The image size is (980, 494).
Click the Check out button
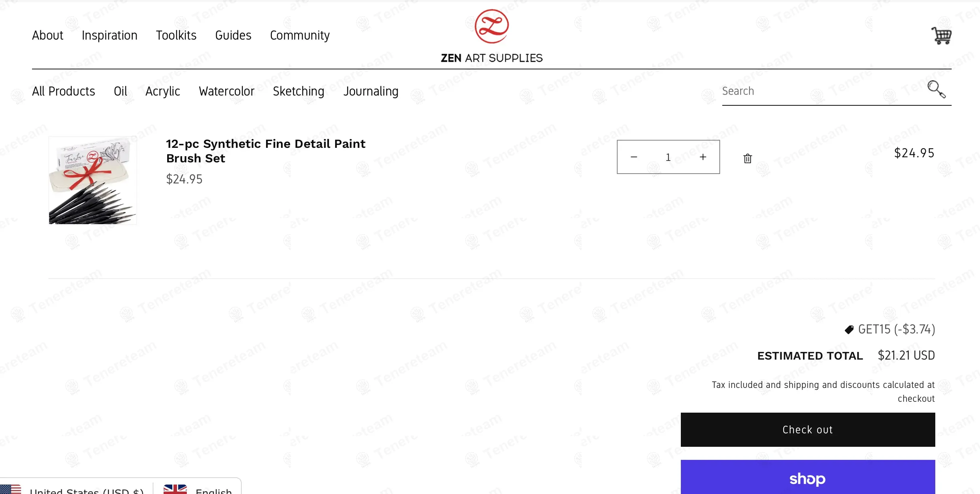(808, 430)
